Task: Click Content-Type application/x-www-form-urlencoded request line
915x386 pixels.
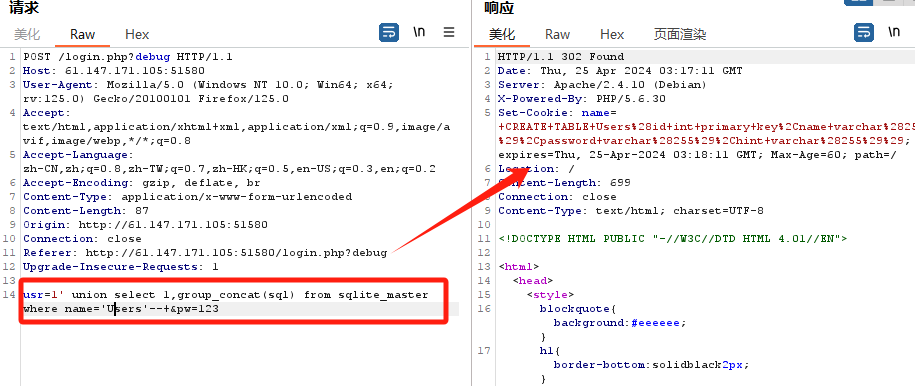Action: (x=187, y=197)
